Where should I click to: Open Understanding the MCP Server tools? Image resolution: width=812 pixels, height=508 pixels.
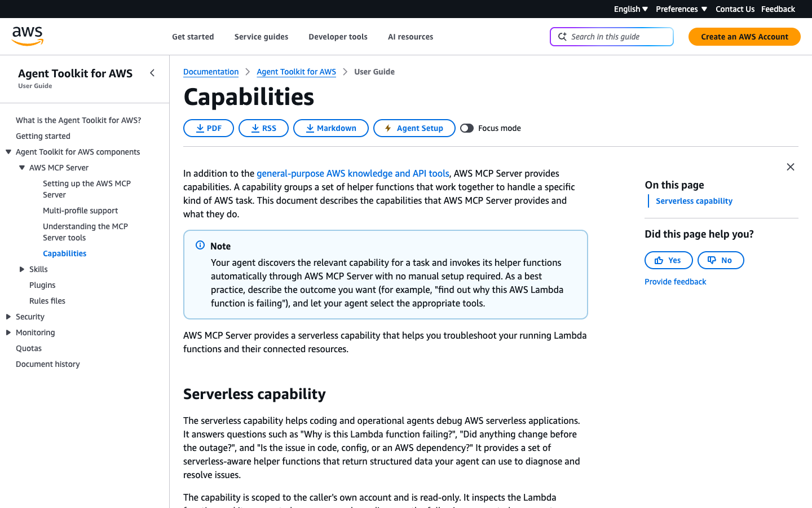pos(85,232)
